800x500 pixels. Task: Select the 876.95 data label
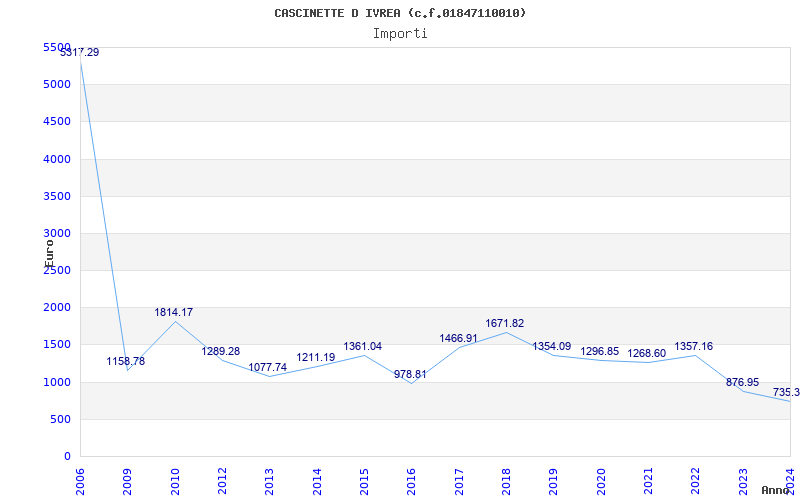click(742, 382)
